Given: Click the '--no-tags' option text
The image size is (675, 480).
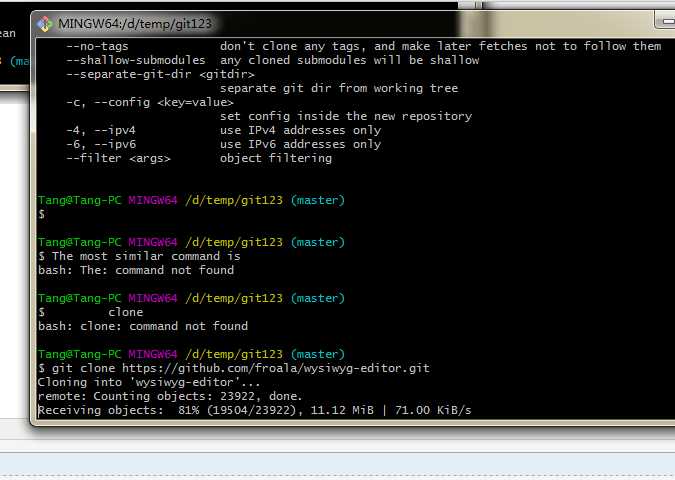Looking at the screenshot, I should pyautogui.click(x=97, y=46).
